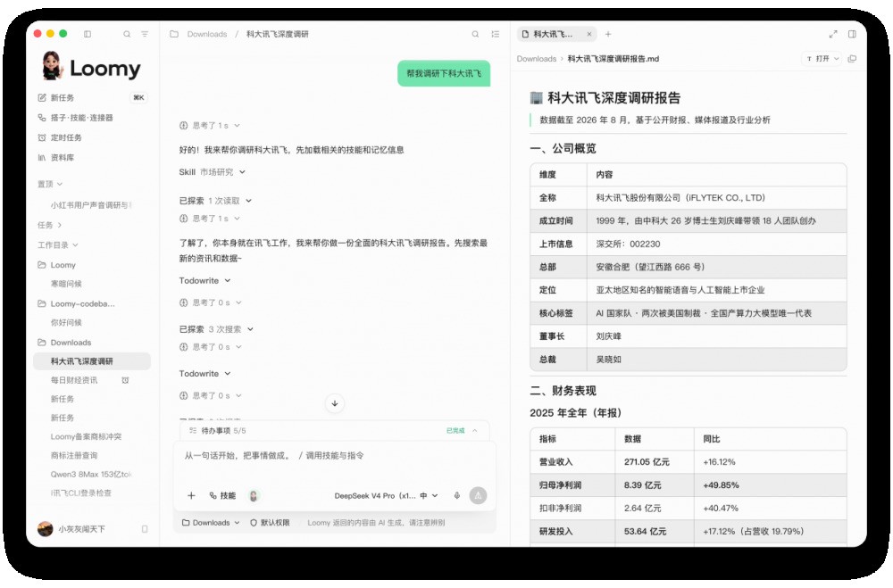The width and height of the screenshot is (893, 588).
Task: Click the search icon in chat header
Action: (x=475, y=34)
